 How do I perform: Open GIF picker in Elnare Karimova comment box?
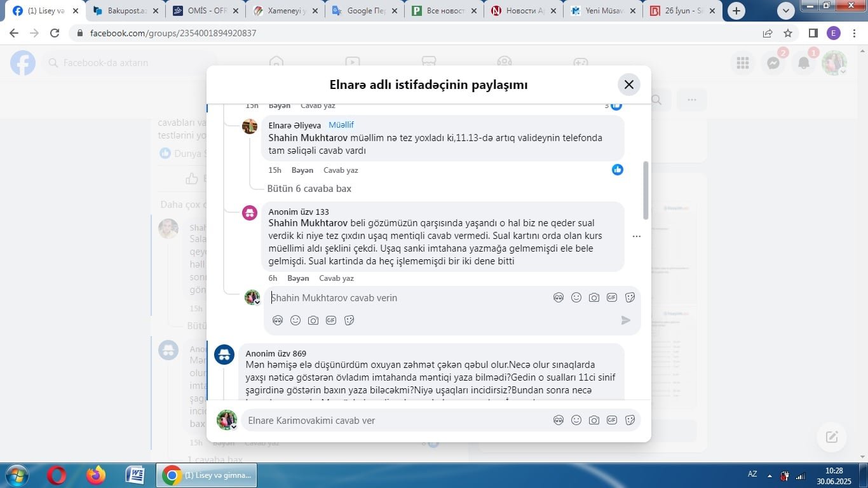pos(612,420)
